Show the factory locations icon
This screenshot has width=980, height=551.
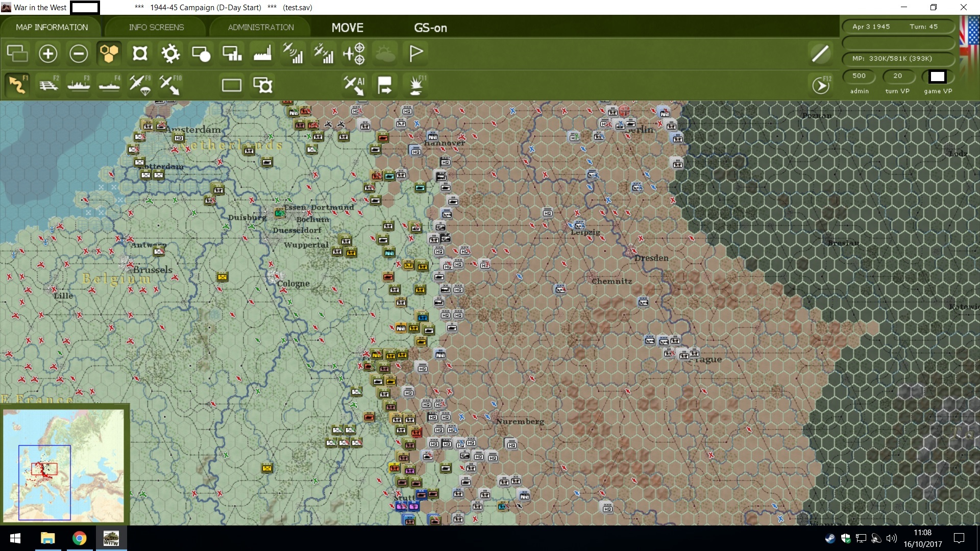(262, 53)
